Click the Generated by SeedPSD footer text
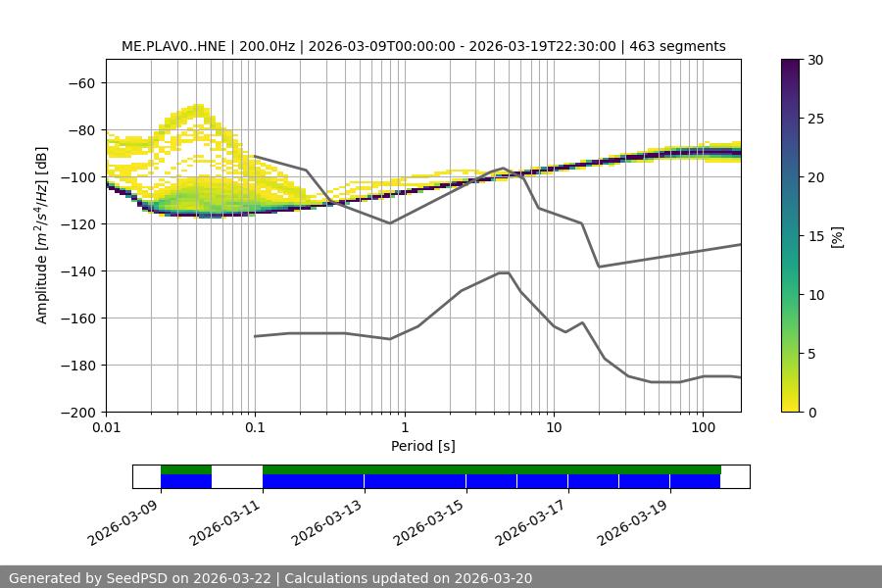 [x=270, y=578]
